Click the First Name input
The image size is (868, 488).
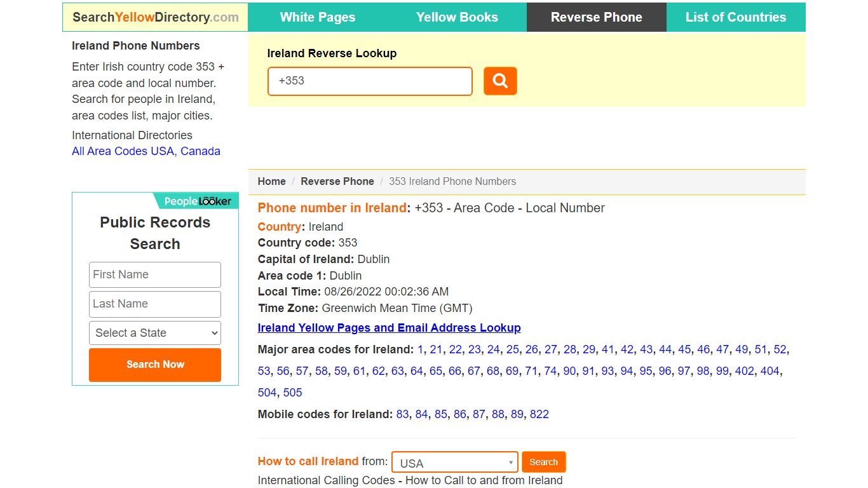pyautogui.click(x=155, y=274)
